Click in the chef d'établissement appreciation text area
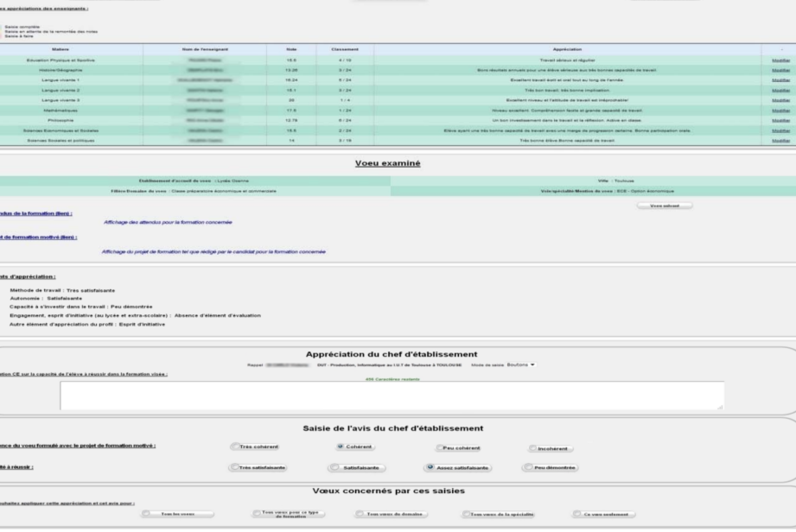Viewport: 796px width, 532px height. (x=392, y=395)
